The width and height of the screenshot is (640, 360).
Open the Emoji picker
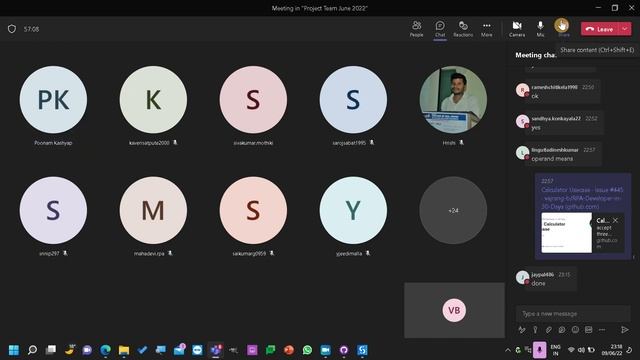575,329
